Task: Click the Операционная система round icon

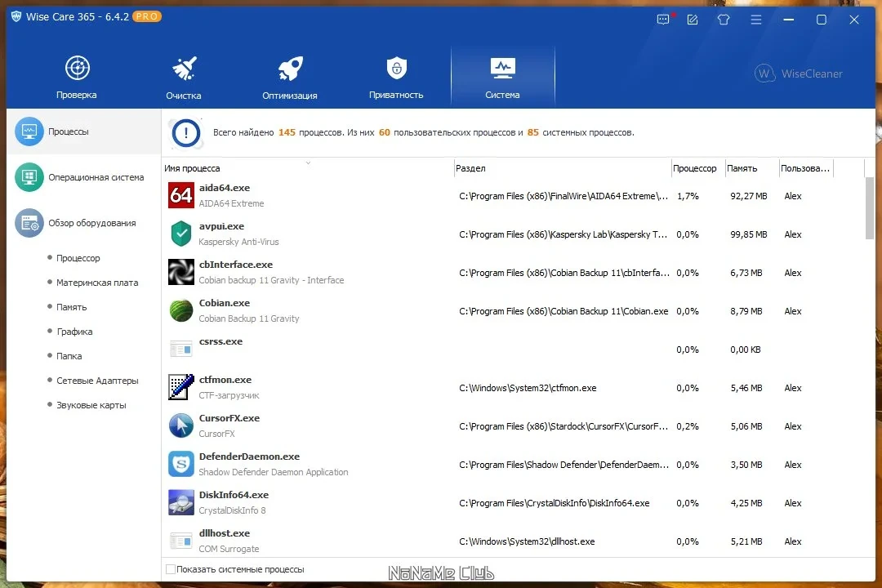Action: pyautogui.click(x=29, y=177)
